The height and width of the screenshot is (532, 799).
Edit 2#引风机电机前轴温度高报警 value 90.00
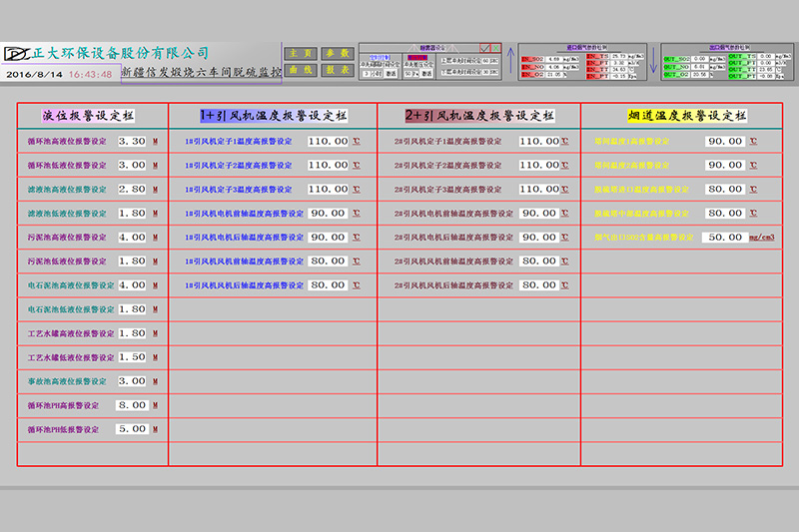click(x=539, y=213)
